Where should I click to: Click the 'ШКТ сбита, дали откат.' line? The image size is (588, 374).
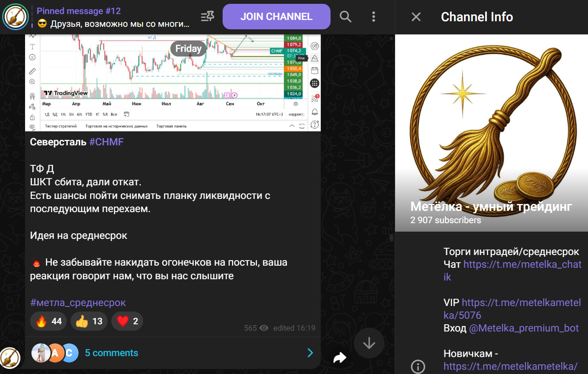click(85, 182)
